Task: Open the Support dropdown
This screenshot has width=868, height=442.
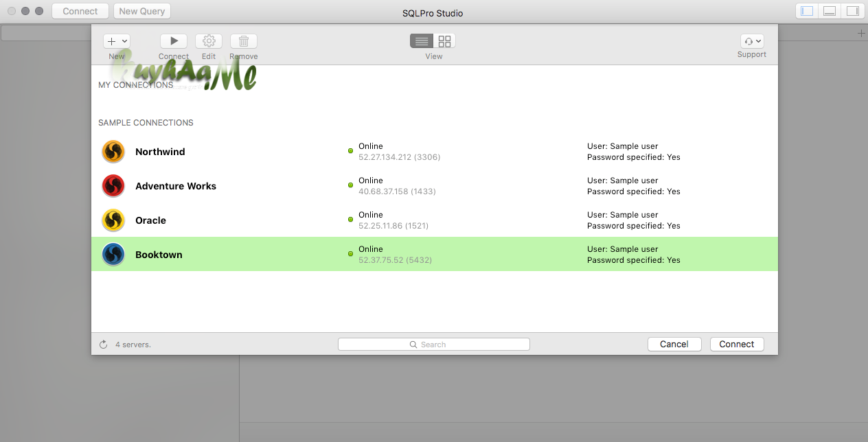Action: coord(752,41)
